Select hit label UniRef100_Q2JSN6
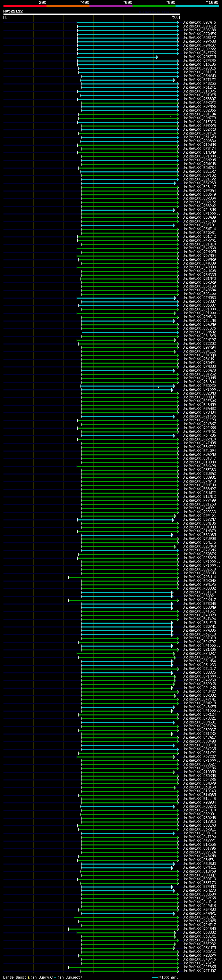This screenshot has width=222, height=980. [x=199, y=210]
